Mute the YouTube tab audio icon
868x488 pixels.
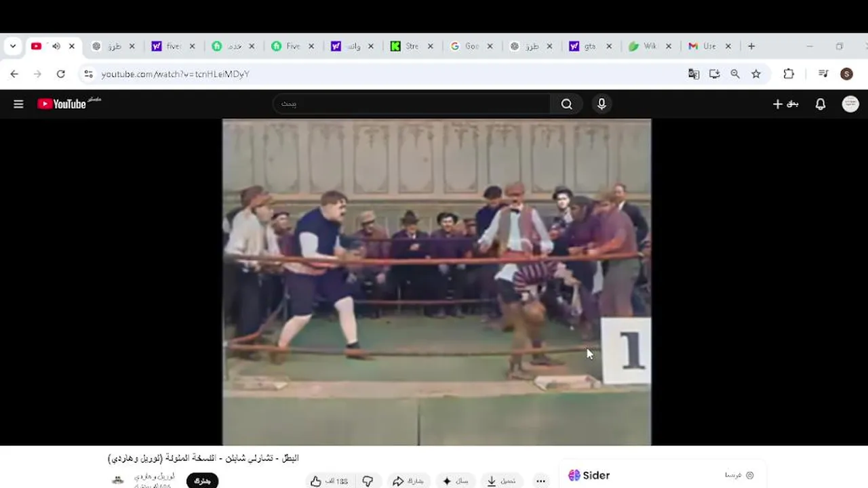coord(56,46)
